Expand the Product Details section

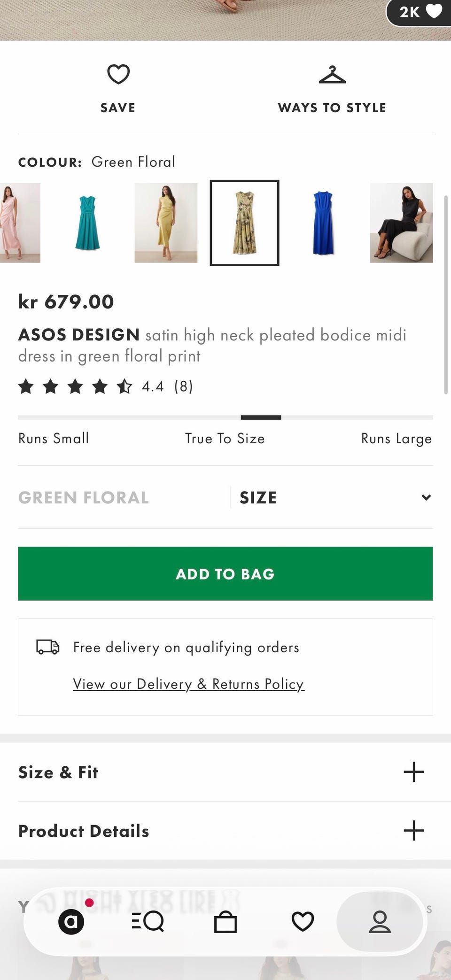[225, 831]
